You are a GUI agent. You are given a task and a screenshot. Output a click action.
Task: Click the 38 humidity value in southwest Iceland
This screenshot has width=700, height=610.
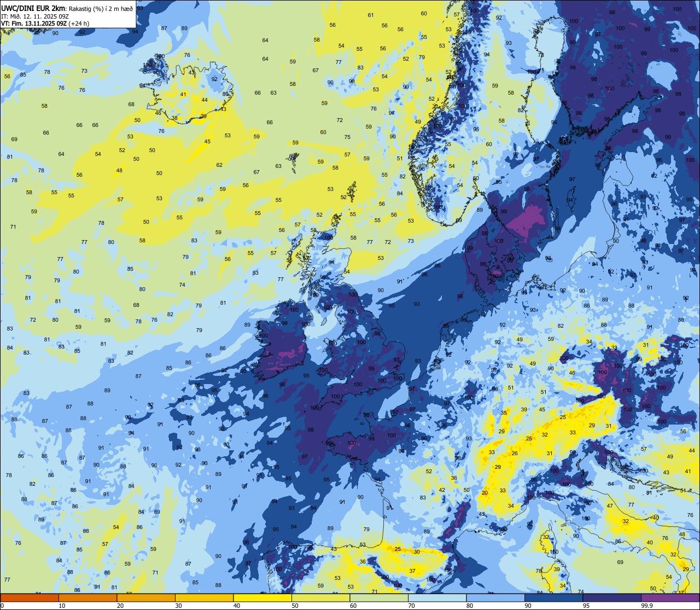[175, 118]
